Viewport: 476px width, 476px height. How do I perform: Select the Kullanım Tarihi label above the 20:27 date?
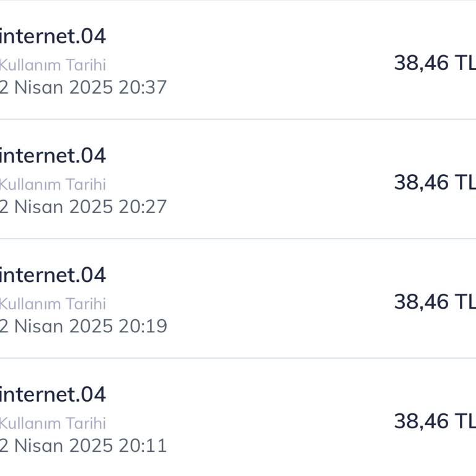click(53, 184)
